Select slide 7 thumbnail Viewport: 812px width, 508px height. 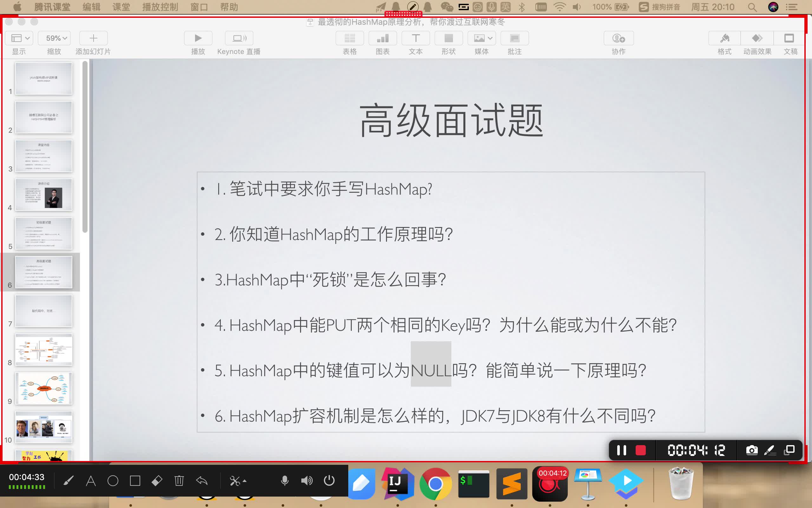click(x=44, y=311)
